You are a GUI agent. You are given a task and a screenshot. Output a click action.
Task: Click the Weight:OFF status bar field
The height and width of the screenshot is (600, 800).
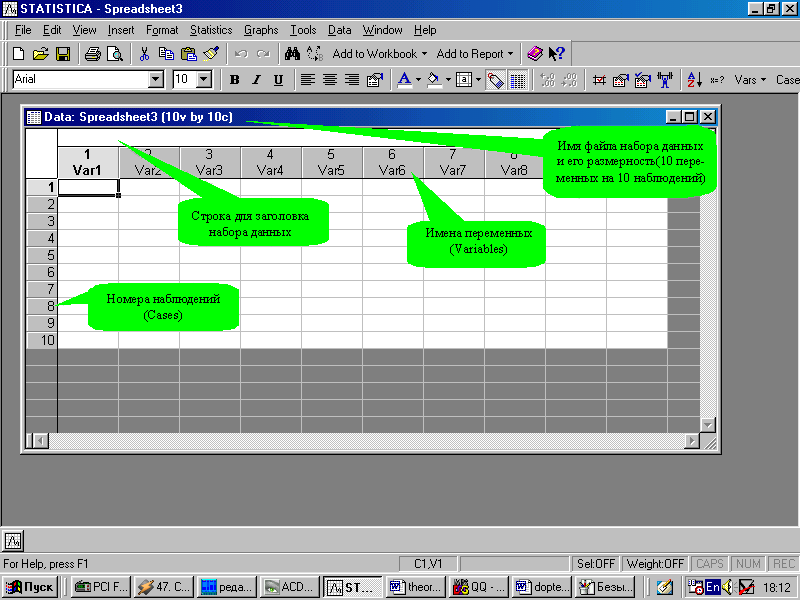[x=655, y=564]
